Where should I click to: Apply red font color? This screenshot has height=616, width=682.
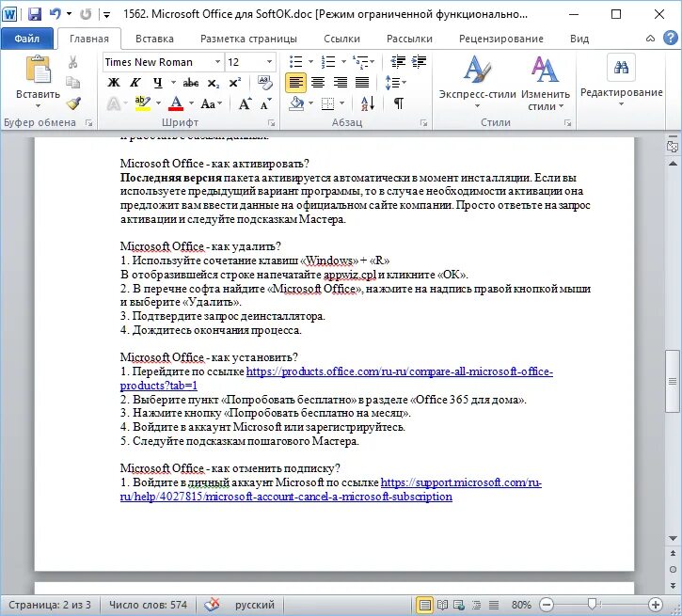(x=176, y=103)
